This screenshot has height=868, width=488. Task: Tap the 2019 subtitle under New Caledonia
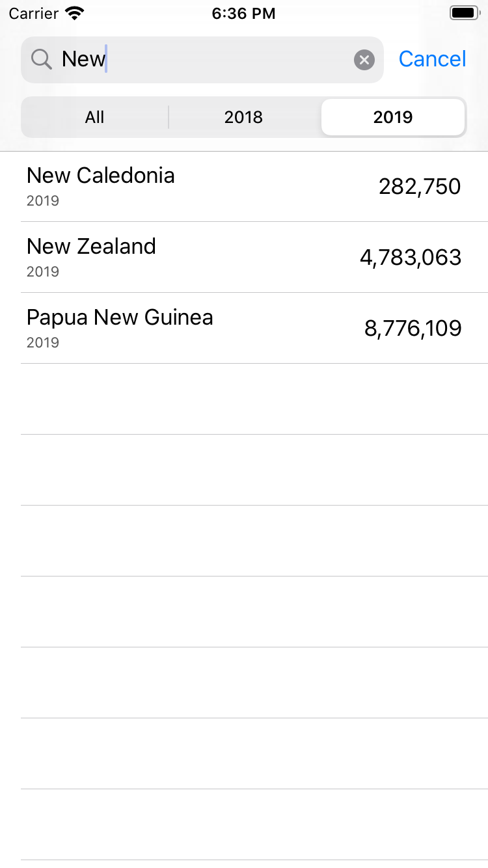43,201
